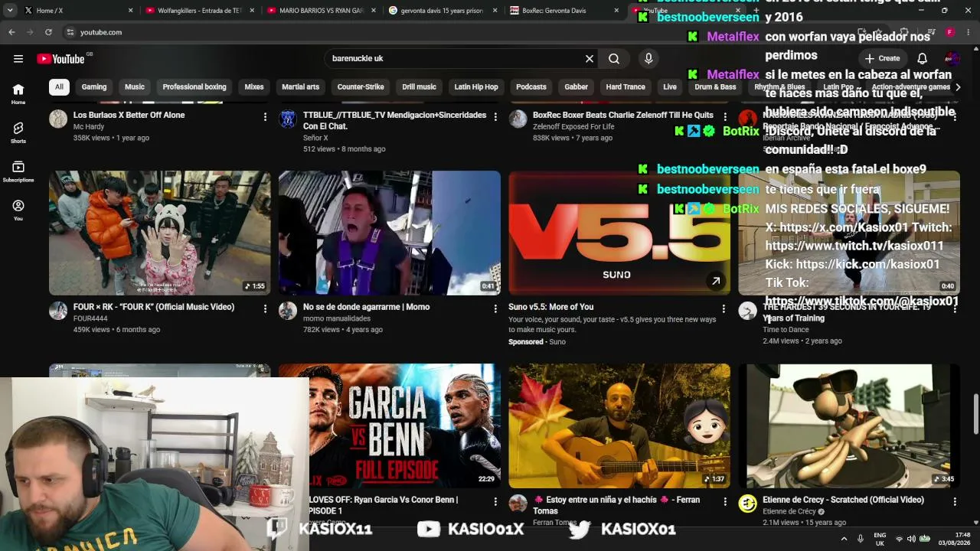Open the You section in the sidebar

(x=18, y=210)
